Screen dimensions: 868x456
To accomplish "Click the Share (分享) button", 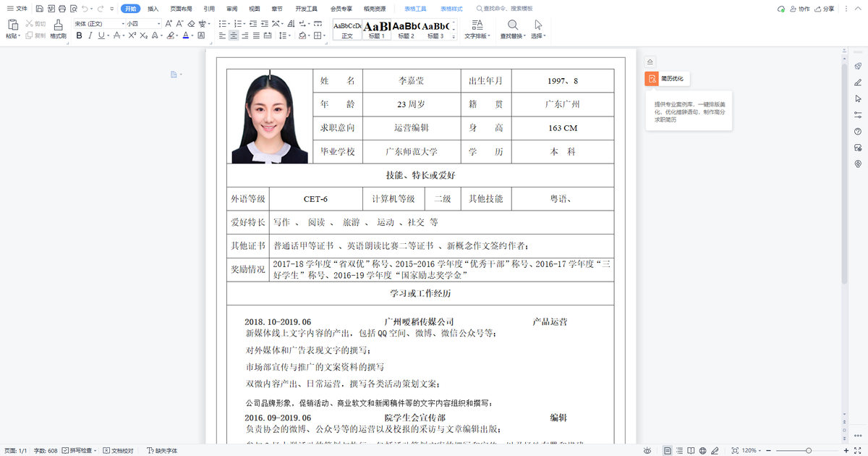I will pos(824,9).
